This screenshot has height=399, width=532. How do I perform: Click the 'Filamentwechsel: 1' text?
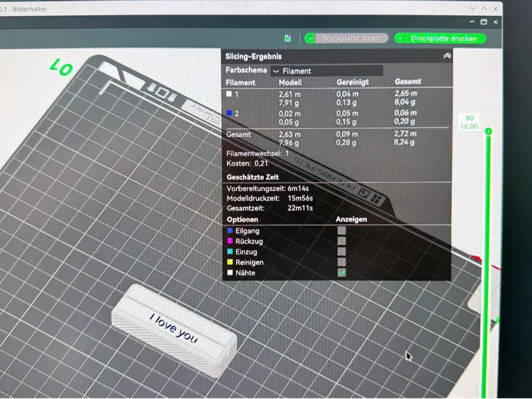click(x=257, y=154)
